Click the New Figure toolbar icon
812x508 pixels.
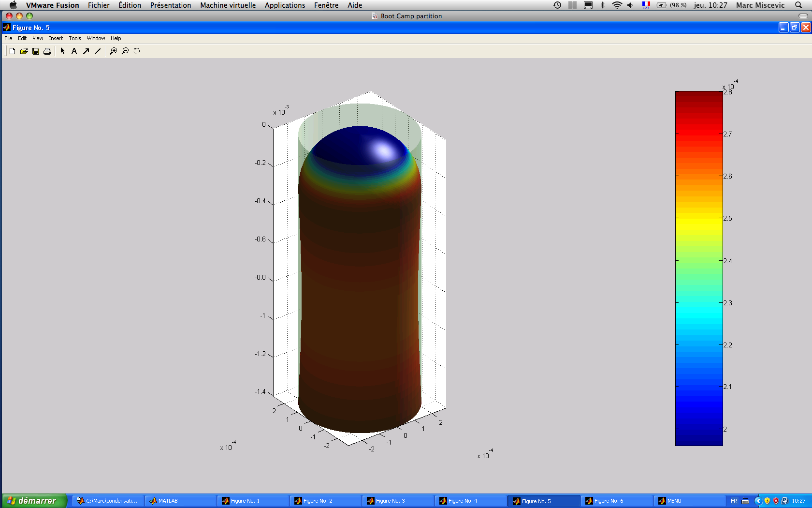tap(12, 51)
